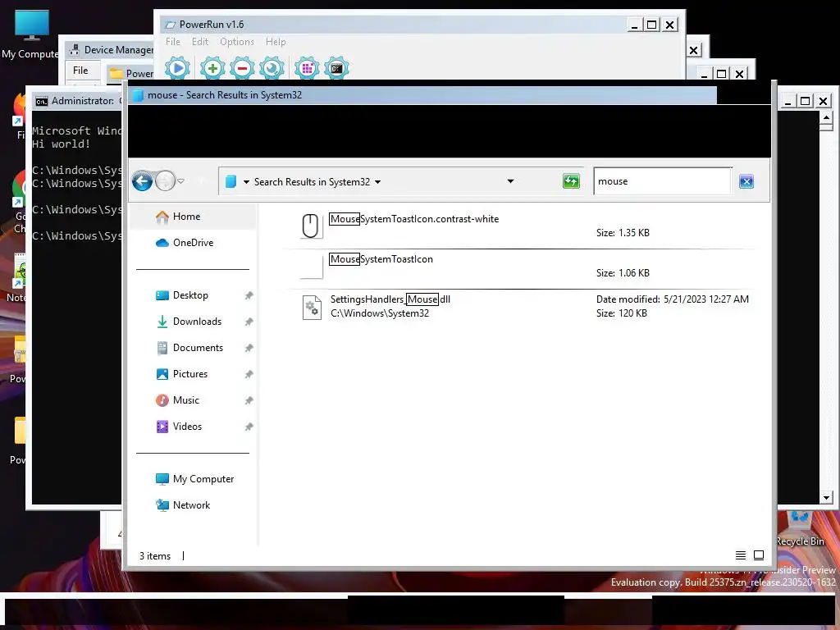This screenshot has height=630, width=840.
Task: Expand arrow after Search Results in System32
Action: pos(377,182)
